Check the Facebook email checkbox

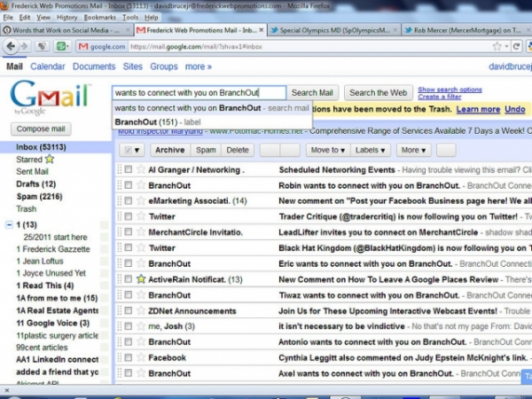click(x=129, y=357)
